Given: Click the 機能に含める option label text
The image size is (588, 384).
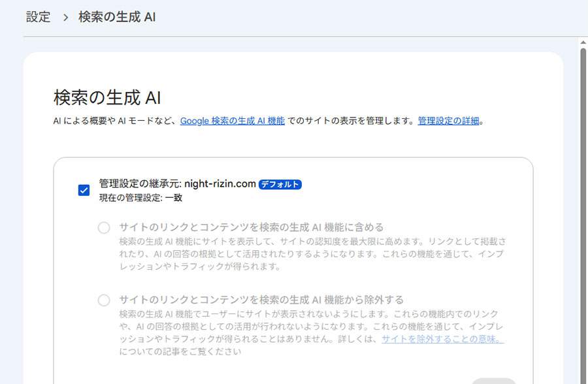Looking at the screenshot, I should click(x=252, y=227).
